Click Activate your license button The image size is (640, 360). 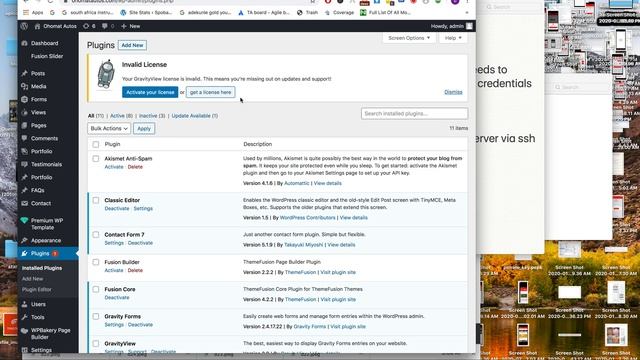coord(150,92)
